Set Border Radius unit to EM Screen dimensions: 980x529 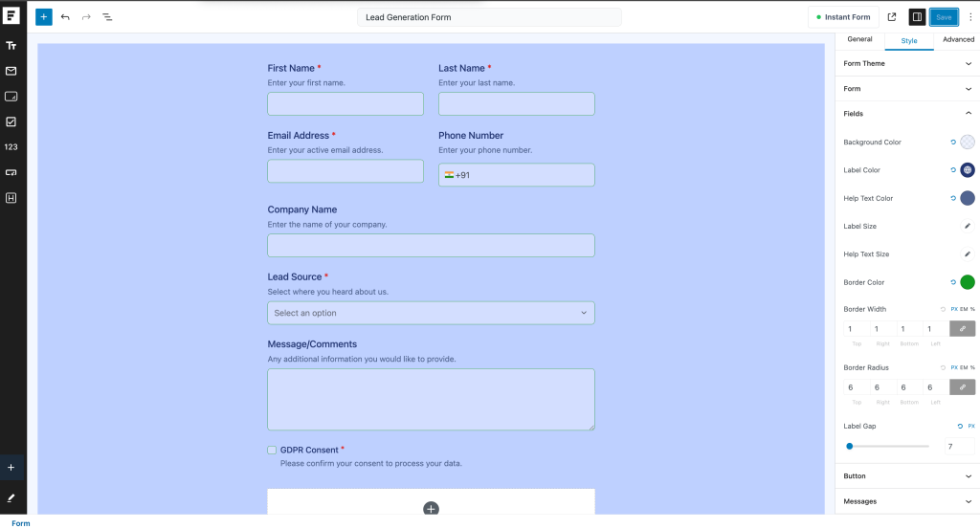[x=964, y=368]
